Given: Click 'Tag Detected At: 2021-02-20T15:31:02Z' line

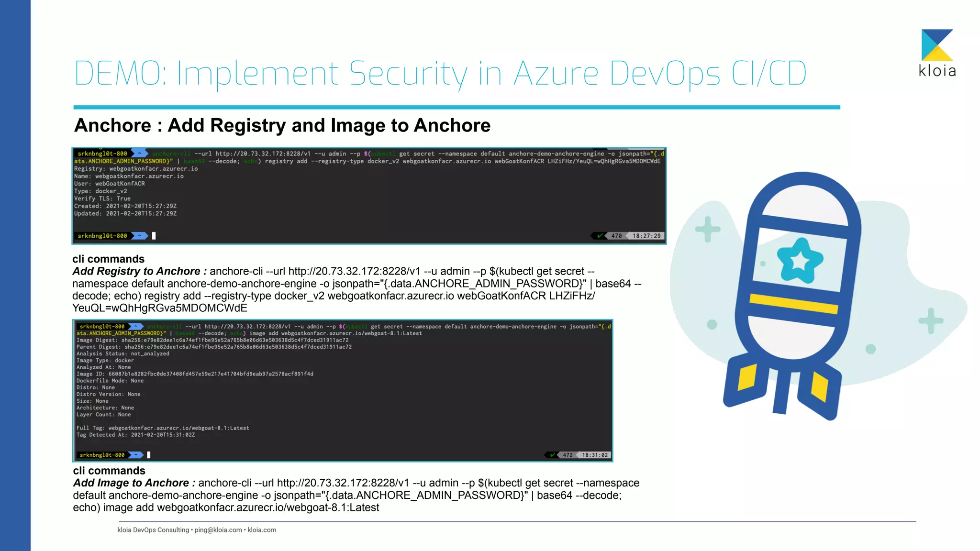Looking at the screenshot, I should point(136,435).
